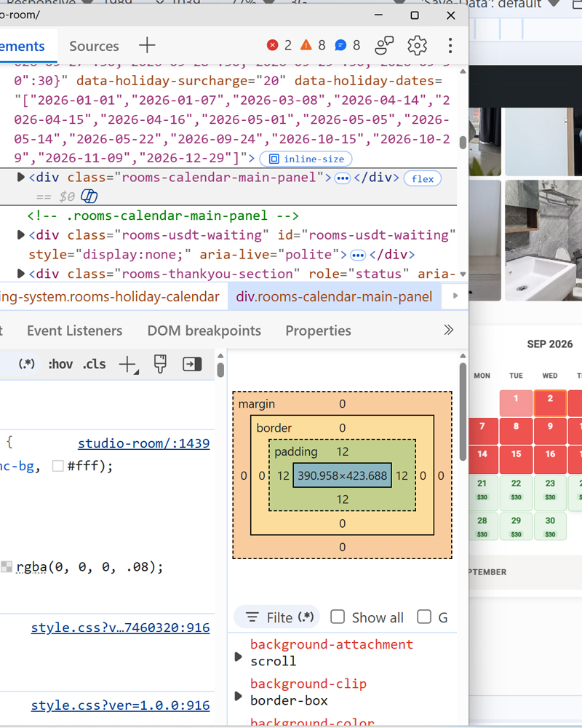Check the Show all checkbox
The image size is (582, 728).
[x=338, y=617]
